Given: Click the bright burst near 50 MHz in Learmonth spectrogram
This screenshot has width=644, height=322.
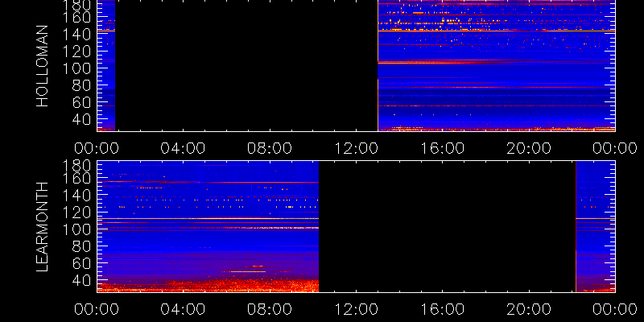Looking at the screenshot, I should [x=248, y=271].
